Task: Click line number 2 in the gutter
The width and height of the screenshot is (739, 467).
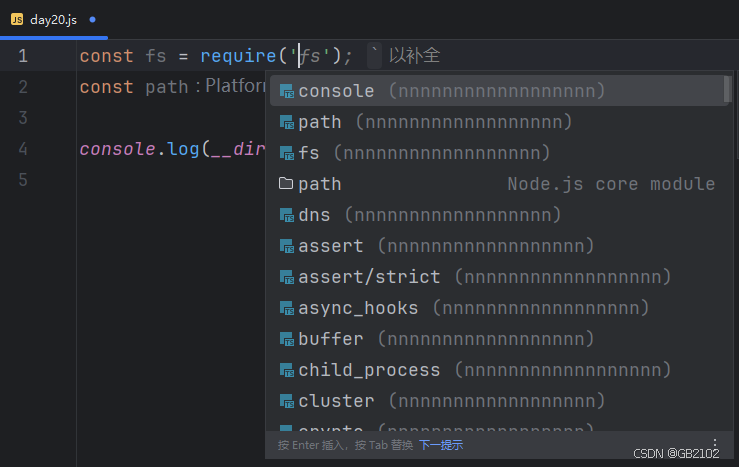Action: 23,87
